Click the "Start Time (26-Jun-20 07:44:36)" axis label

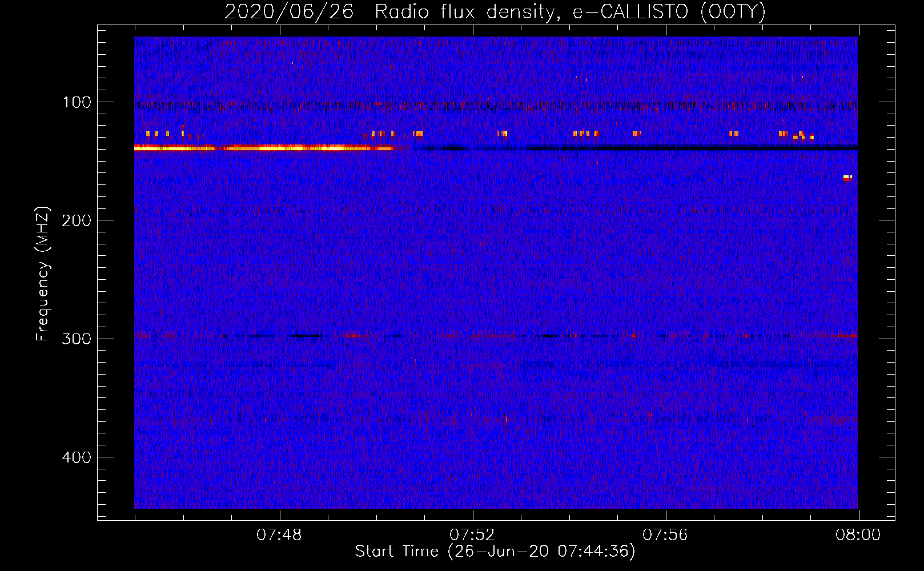pyautogui.click(x=495, y=552)
